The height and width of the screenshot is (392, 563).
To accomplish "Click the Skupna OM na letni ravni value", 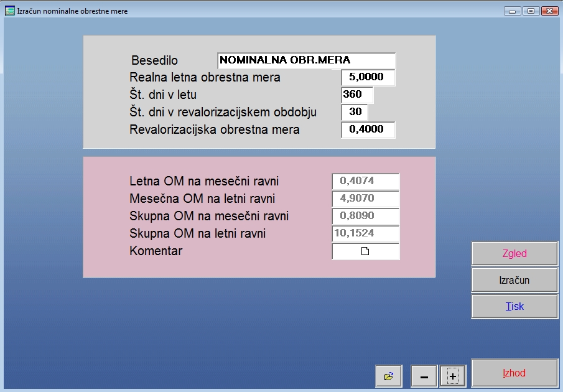I will (365, 234).
